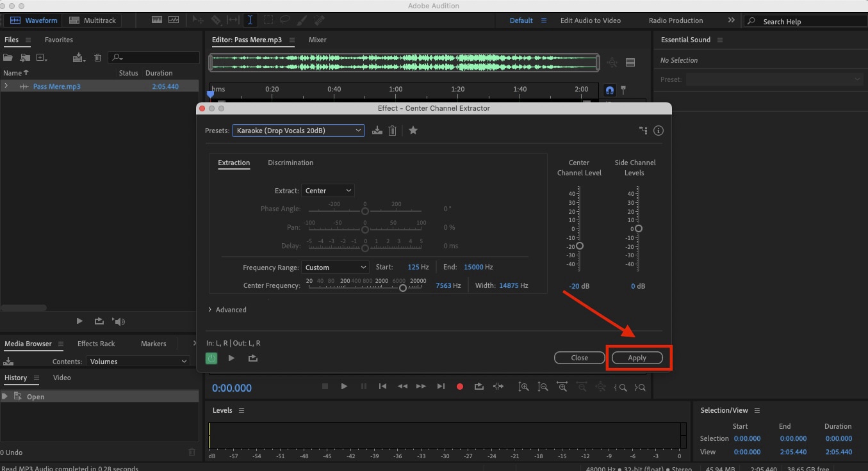
Task: Switch to Multitrack view
Action: pyautogui.click(x=94, y=20)
